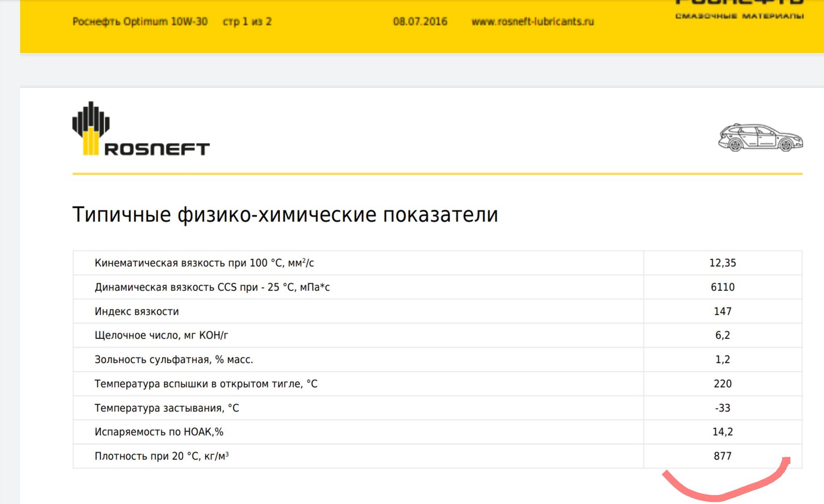Screen dimensions: 824x504
Task: Click the row 'Щелочное число, мг КОН/г'
Action: click(x=438, y=335)
